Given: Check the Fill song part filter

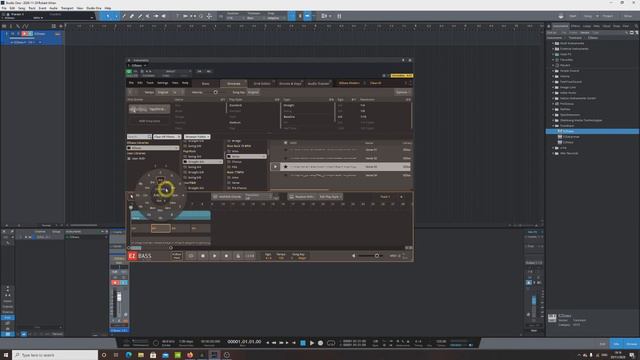Looking at the screenshot, I should [229, 167].
